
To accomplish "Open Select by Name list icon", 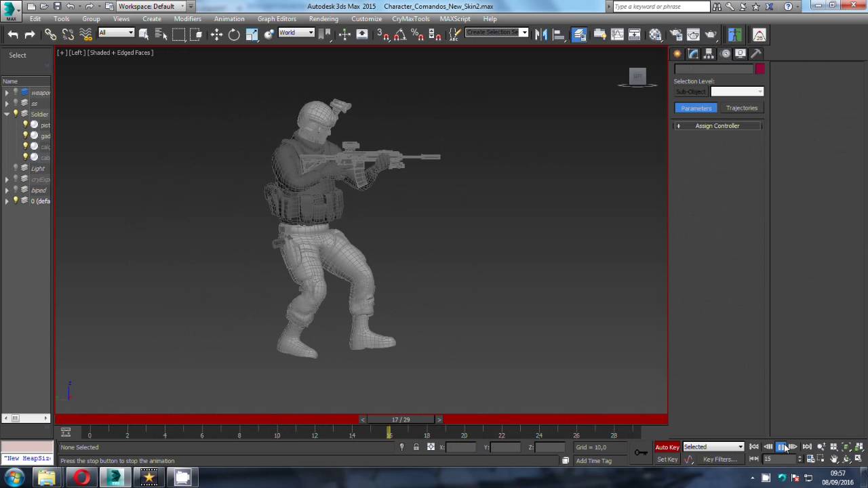I will pyautogui.click(x=161, y=35).
